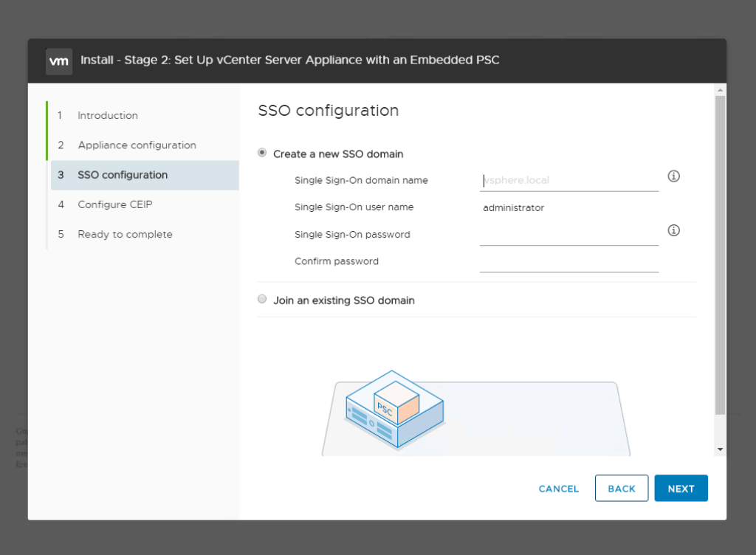Screen dimensions: 756x555
Task: Click the VMware vm logo icon
Action: (x=59, y=61)
